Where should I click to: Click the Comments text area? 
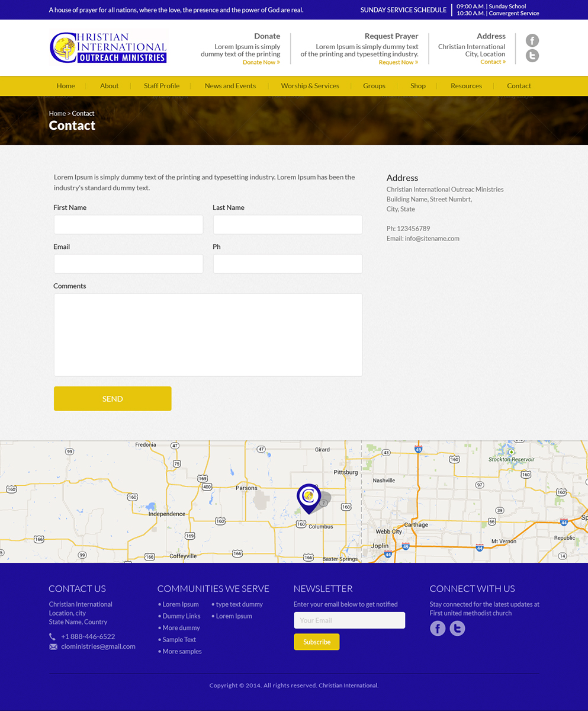click(207, 334)
